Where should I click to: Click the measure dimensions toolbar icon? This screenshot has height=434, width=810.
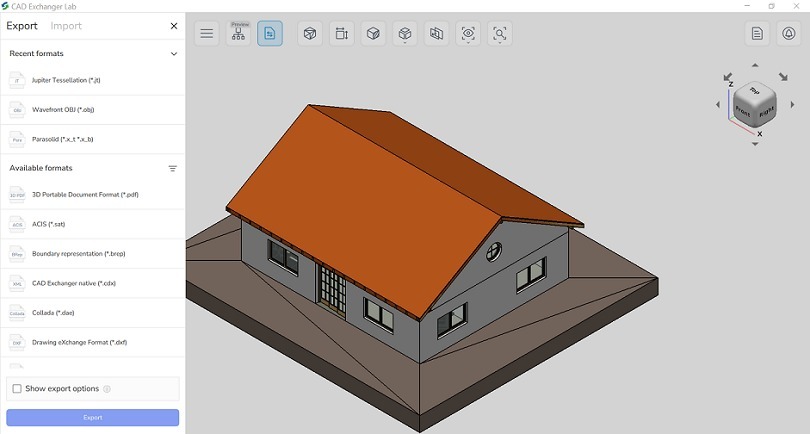click(341, 34)
